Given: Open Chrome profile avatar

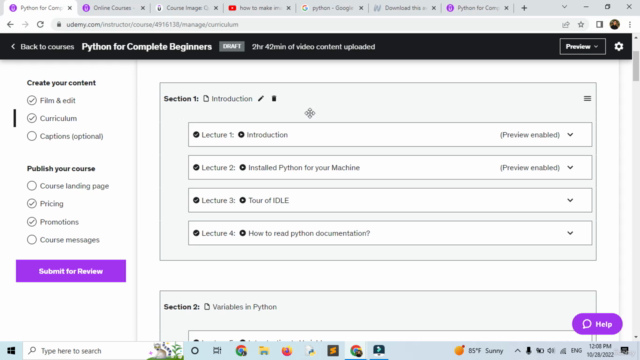Looking at the screenshot, I should [x=614, y=24].
